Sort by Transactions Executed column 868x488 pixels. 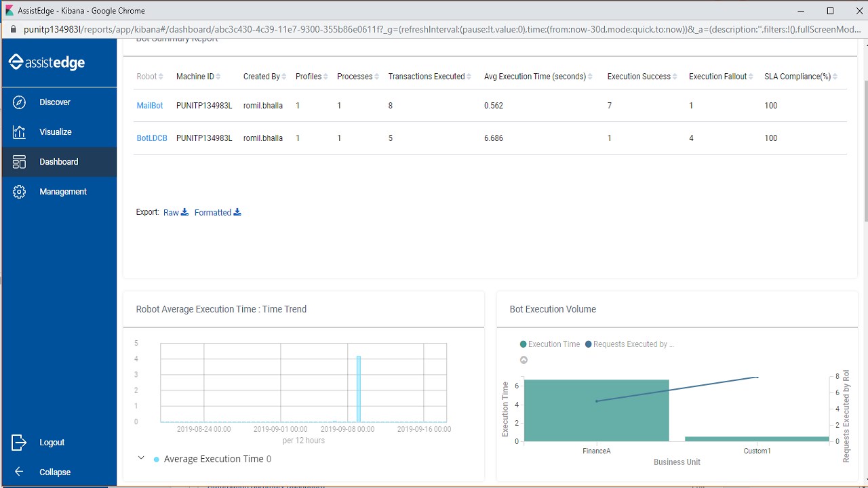coord(430,77)
